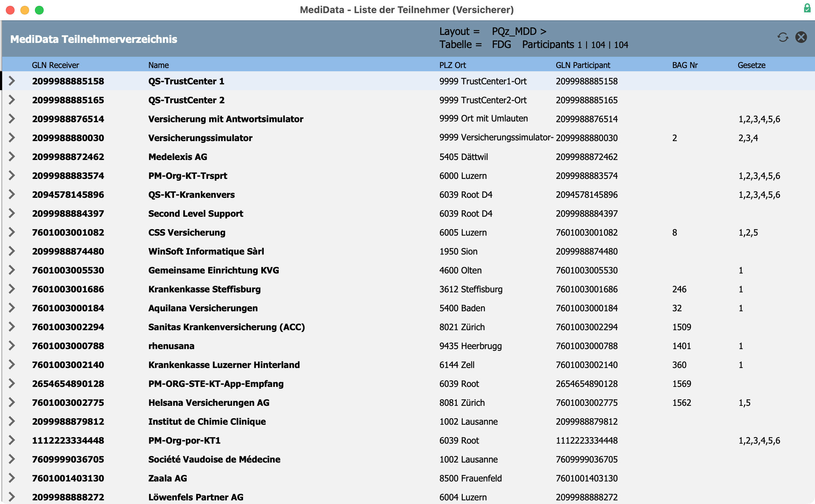Viewport: 815px width, 504px height.
Task: Expand the Versicherungssimulator row chevron
Action: coord(12,137)
